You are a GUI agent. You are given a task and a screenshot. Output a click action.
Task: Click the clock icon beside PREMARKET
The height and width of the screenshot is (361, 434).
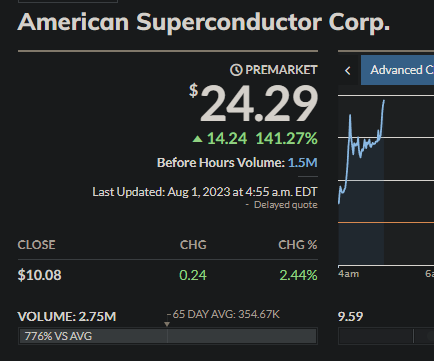(236, 70)
